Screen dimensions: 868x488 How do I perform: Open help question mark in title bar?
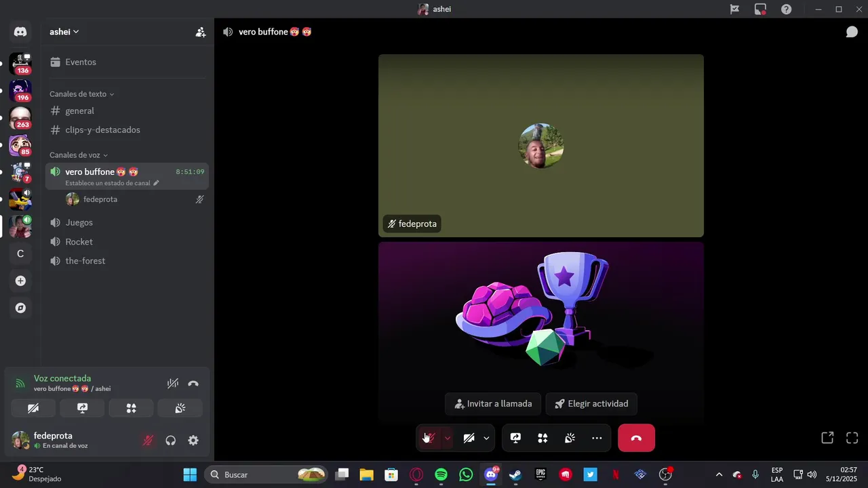pos(786,9)
